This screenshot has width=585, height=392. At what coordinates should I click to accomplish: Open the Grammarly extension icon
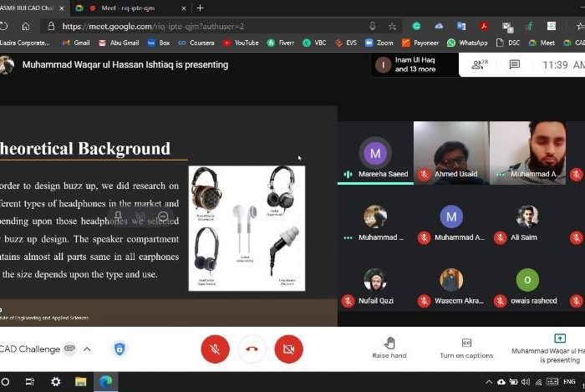coord(416,26)
